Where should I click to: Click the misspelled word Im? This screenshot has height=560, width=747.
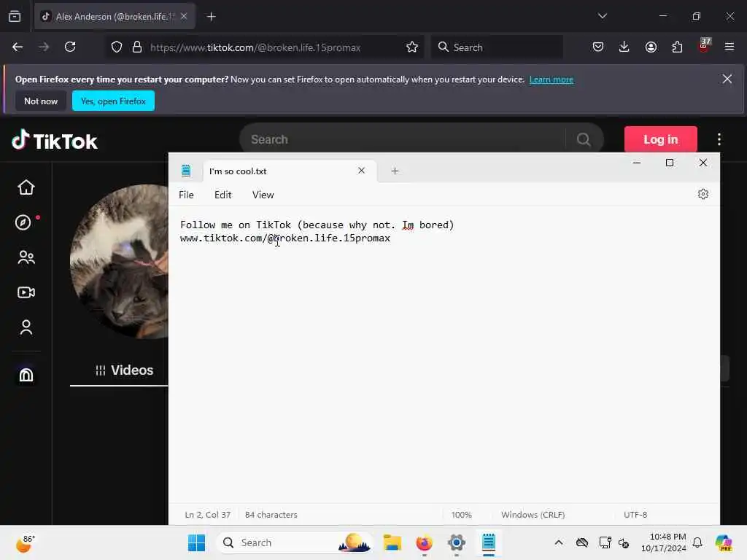click(408, 225)
